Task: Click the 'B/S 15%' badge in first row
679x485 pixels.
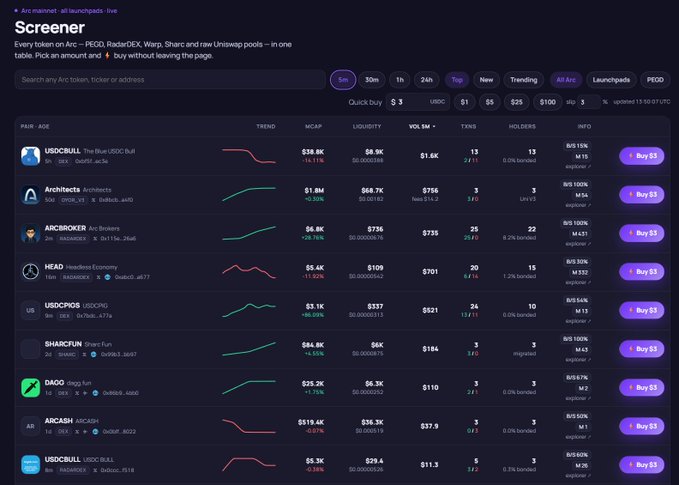Action: point(577,146)
